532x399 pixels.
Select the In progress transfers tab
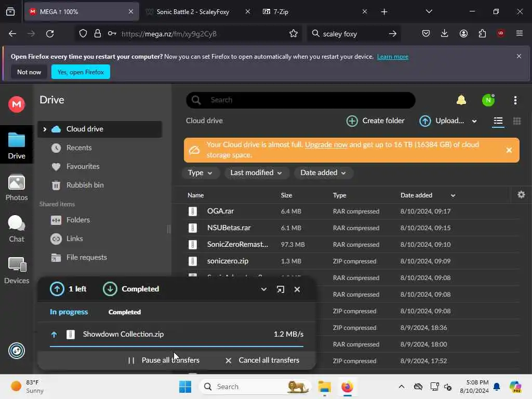(69, 312)
